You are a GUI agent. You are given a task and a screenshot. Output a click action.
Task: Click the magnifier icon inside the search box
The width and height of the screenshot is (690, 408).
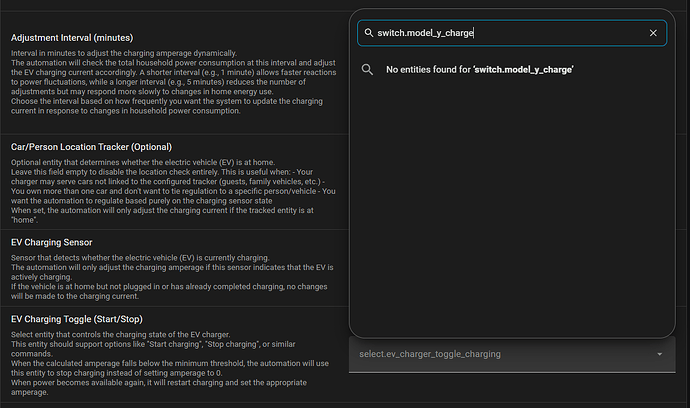[369, 33]
